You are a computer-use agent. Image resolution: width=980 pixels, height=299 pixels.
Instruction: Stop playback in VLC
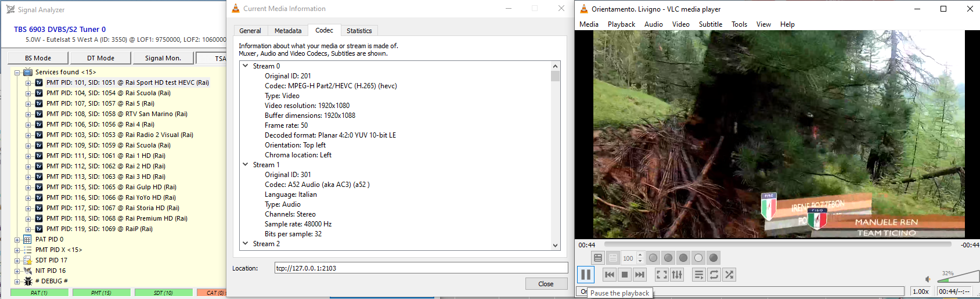point(625,275)
